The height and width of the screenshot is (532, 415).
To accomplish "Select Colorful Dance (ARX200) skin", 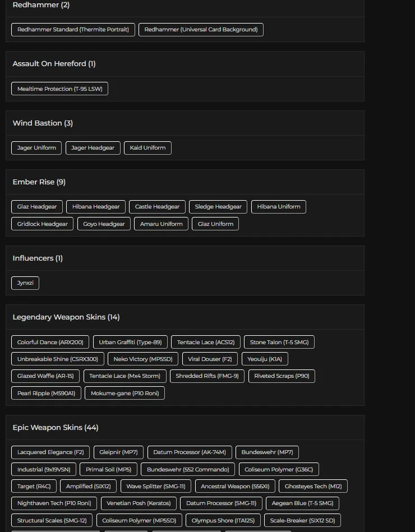I will point(50,342).
